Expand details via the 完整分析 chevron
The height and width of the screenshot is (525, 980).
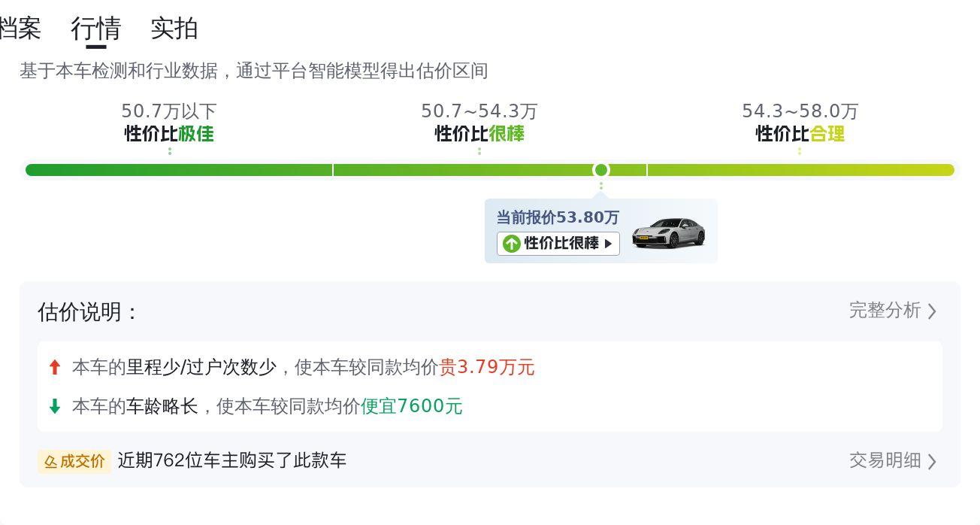(x=933, y=311)
